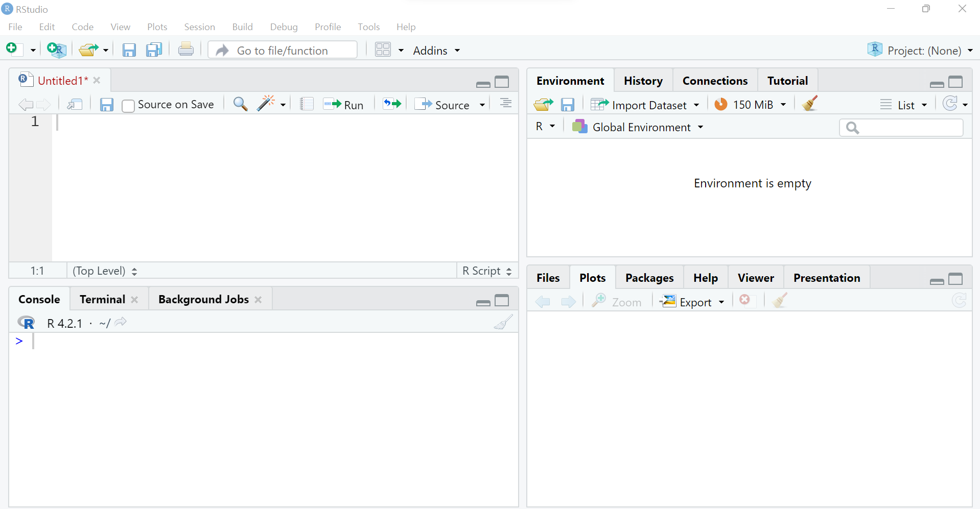View current working directory arrow in console

click(x=121, y=322)
